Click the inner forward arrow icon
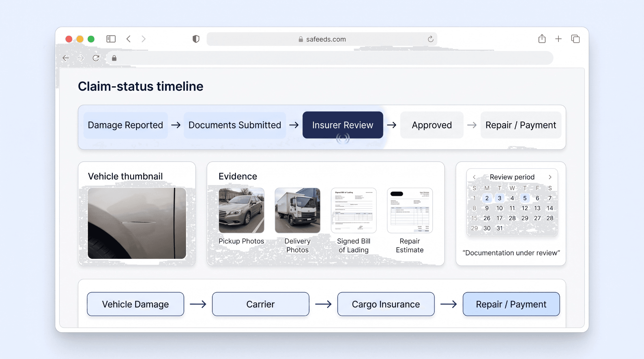 coord(81,58)
